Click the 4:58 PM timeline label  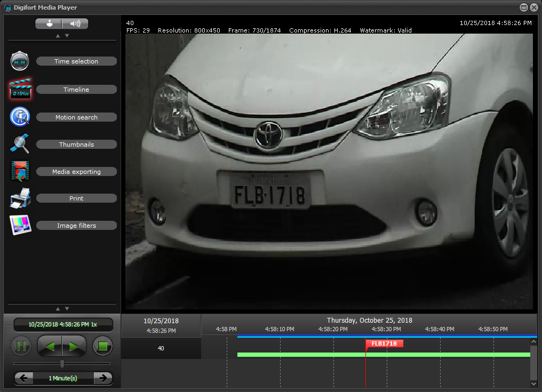226,329
